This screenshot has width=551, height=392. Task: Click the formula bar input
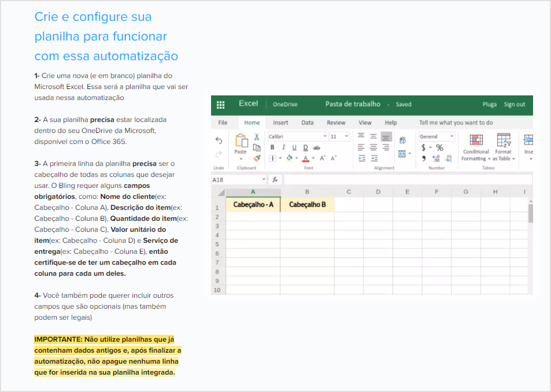click(x=408, y=180)
